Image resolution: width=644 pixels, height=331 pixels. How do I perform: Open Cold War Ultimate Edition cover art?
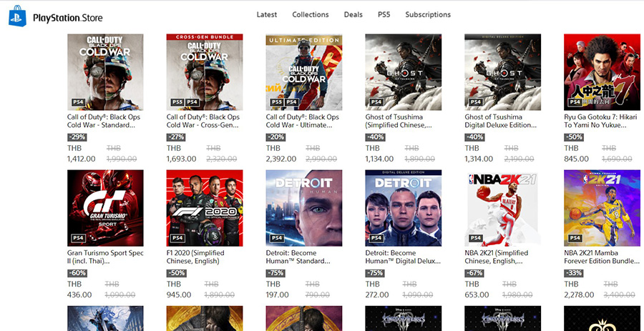click(x=304, y=72)
